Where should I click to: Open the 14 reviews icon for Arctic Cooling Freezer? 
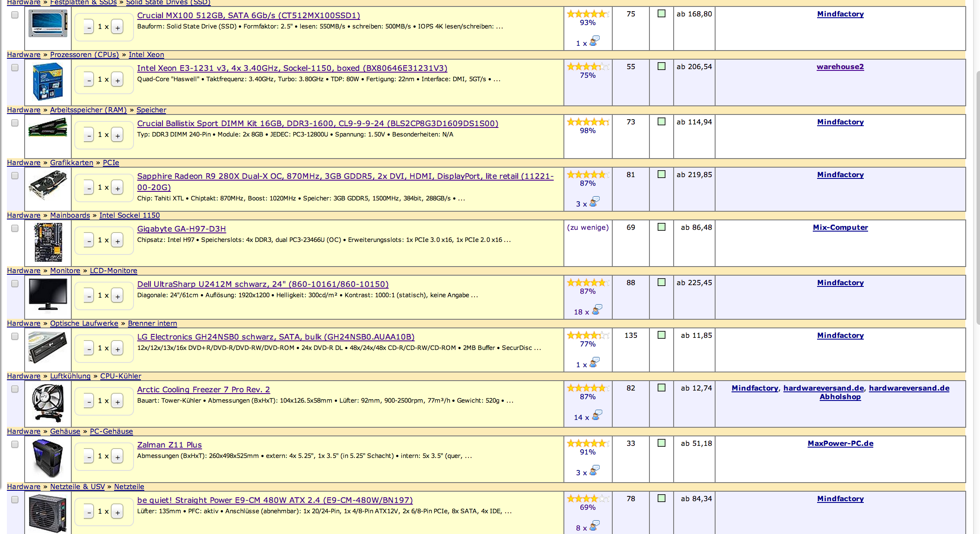597,416
